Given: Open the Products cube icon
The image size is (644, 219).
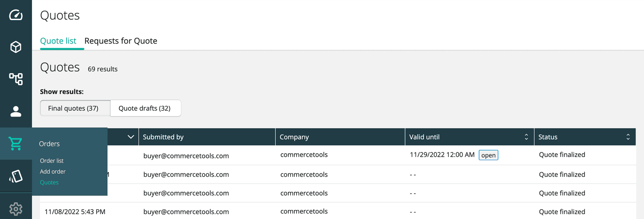Looking at the screenshot, I should (16, 47).
